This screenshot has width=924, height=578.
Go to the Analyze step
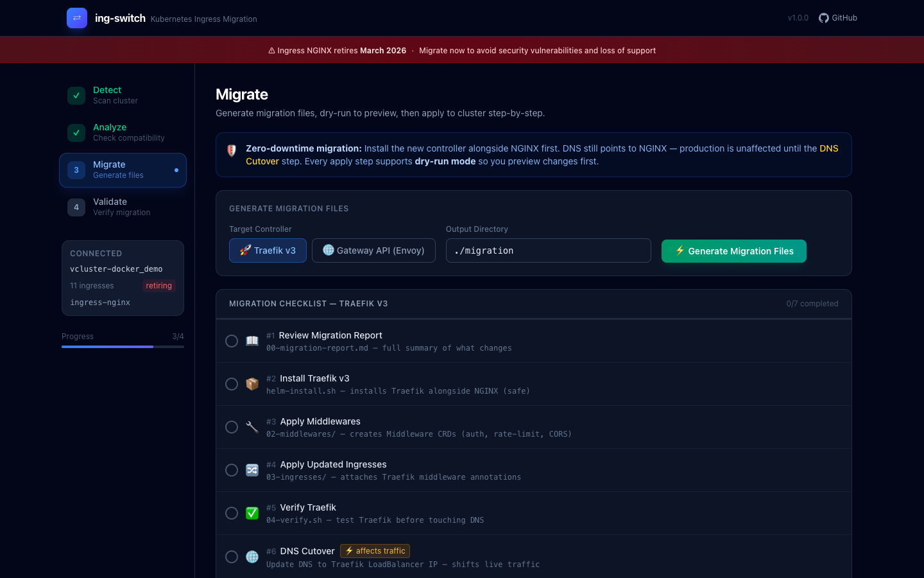[x=123, y=133]
